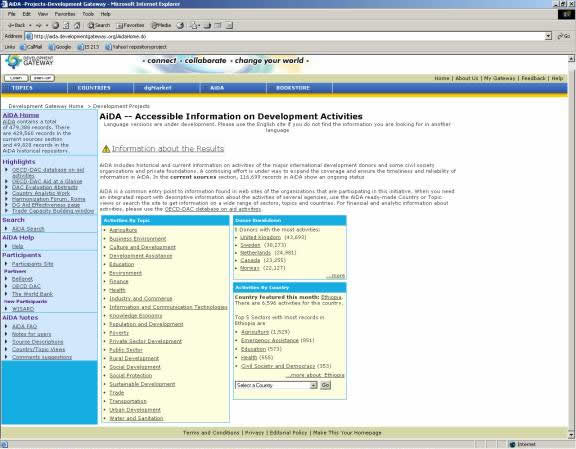Open the Google links-bar shortcut
The height and width of the screenshot is (449, 576).
60,47
